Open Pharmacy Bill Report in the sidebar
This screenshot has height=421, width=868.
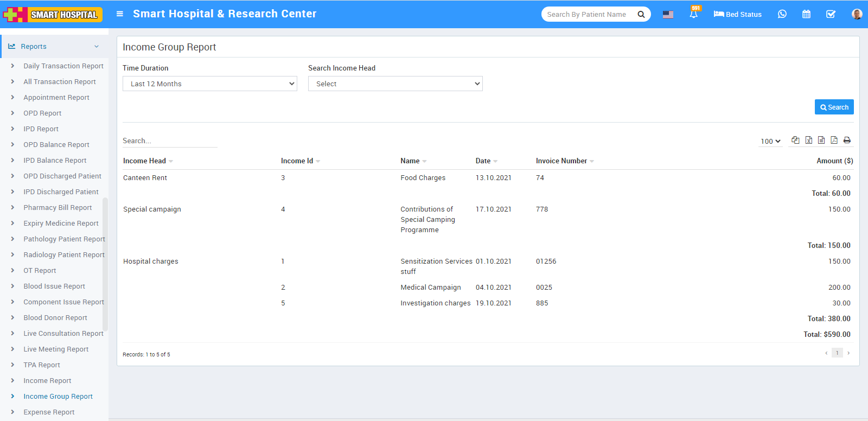tap(58, 207)
